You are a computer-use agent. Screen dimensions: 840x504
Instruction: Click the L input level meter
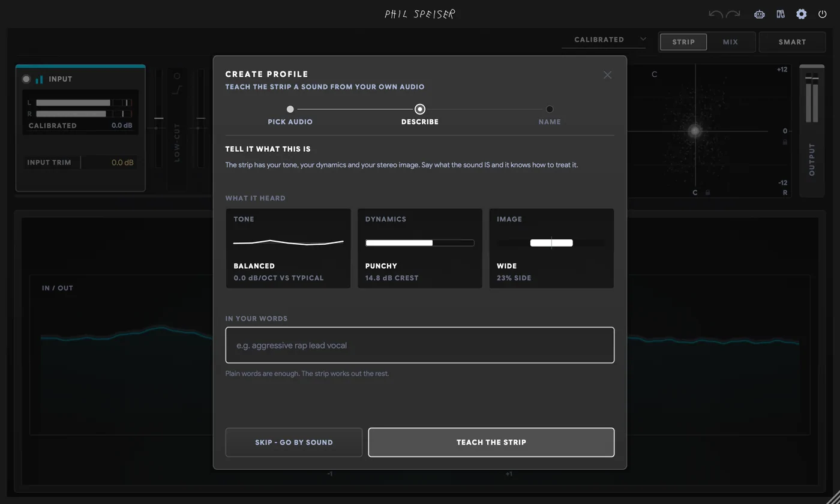(83, 103)
